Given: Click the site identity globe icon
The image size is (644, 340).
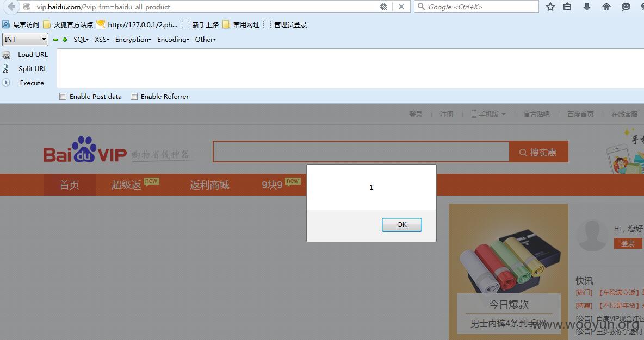Looking at the screenshot, I should (27, 7).
